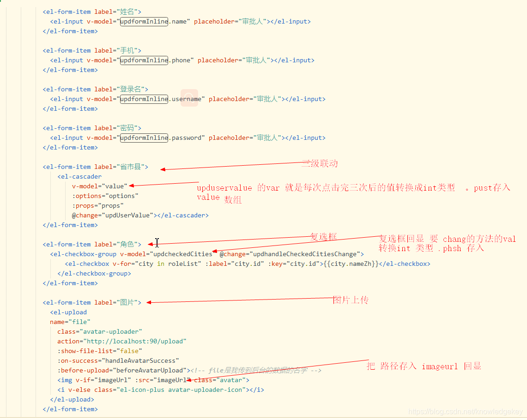Click the v-model="value" attribute
The height and width of the screenshot is (420, 527).
click(99, 186)
